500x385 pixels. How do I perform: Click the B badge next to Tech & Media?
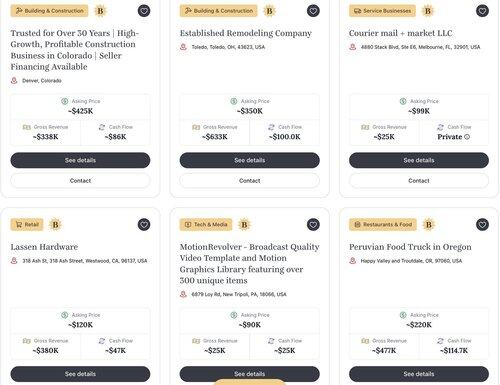point(244,225)
